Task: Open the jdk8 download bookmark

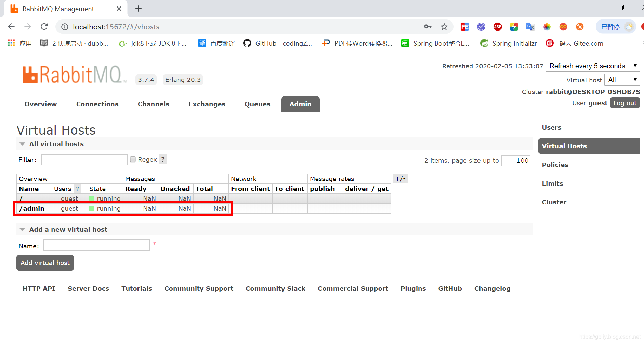Action: coord(153,43)
